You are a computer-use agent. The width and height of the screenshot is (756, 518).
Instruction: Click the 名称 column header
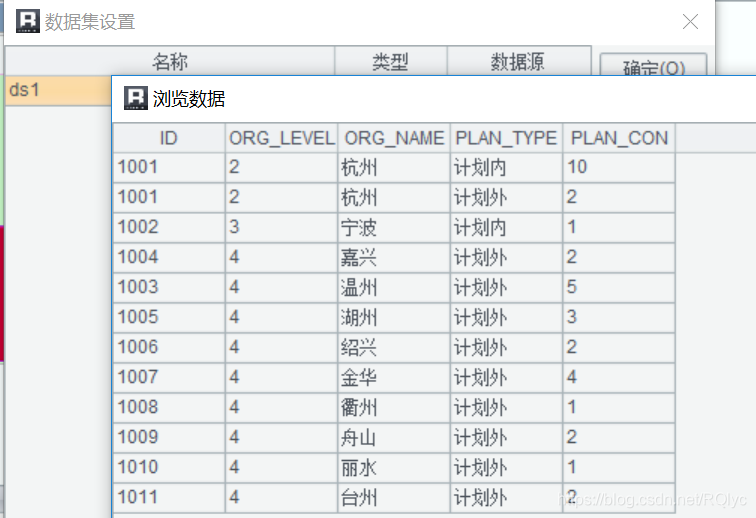(x=170, y=61)
